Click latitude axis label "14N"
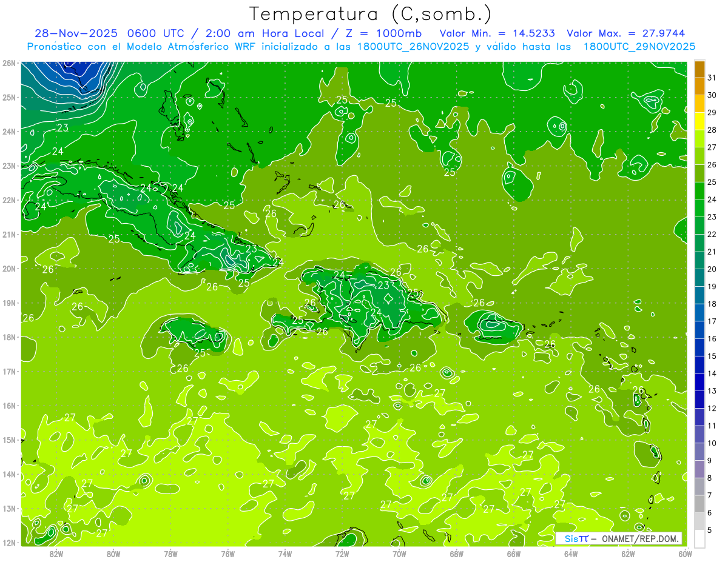This screenshot has width=728, height=562. tap(9, 474)
